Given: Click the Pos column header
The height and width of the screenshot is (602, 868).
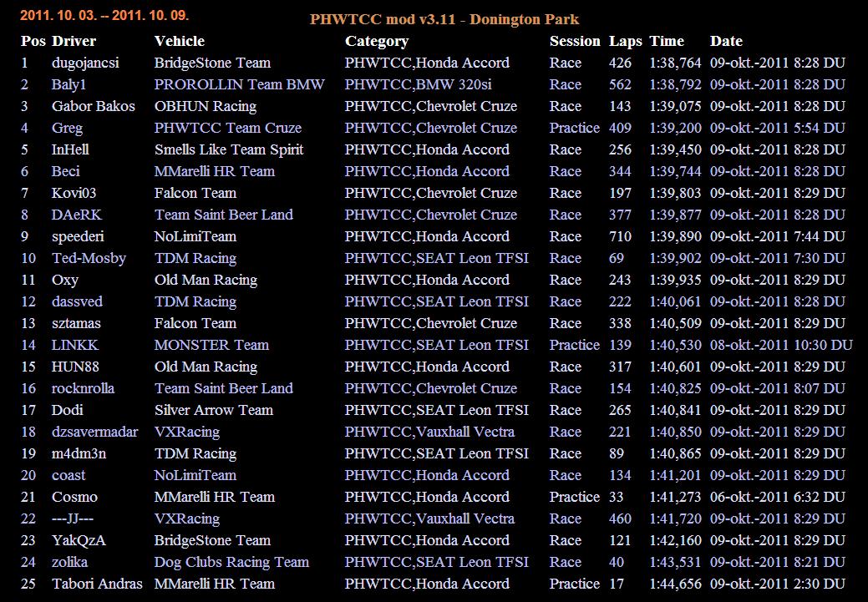Looking at the screenshot, I should pos(33,41).
